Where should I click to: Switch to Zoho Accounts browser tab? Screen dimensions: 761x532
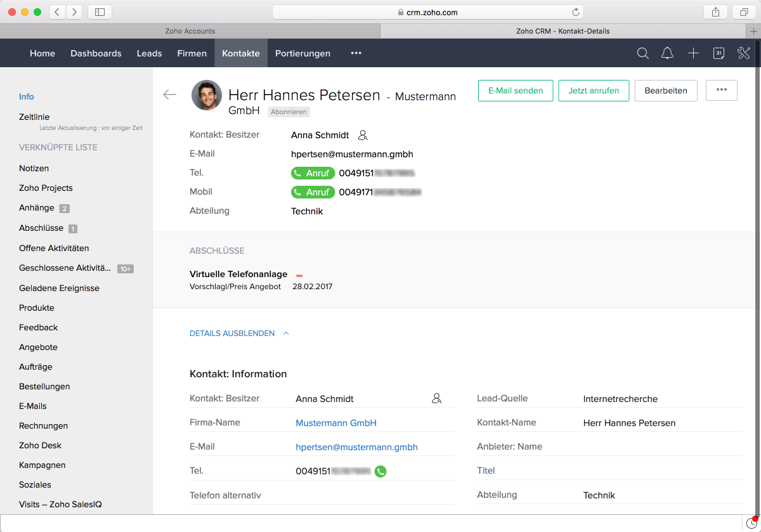click(190, 31)
